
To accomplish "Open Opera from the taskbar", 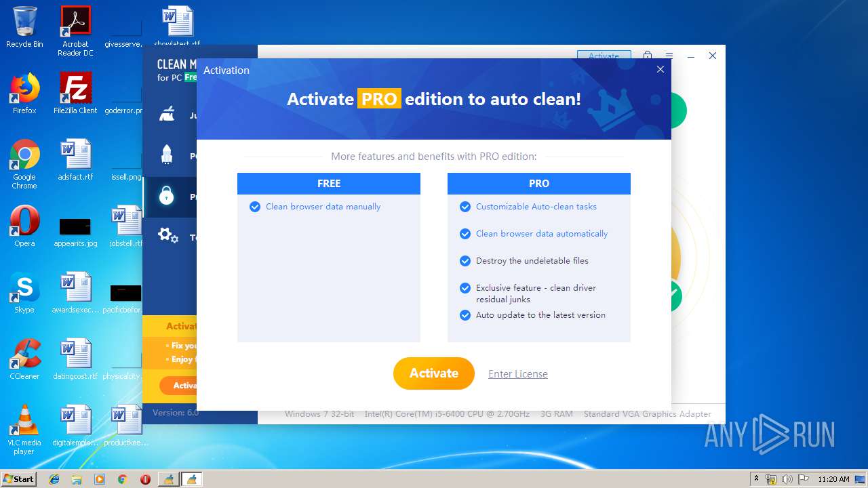I will [145, 479].
